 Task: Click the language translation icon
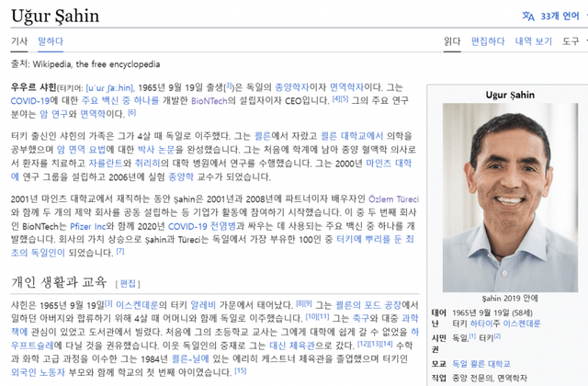[527, 16]
